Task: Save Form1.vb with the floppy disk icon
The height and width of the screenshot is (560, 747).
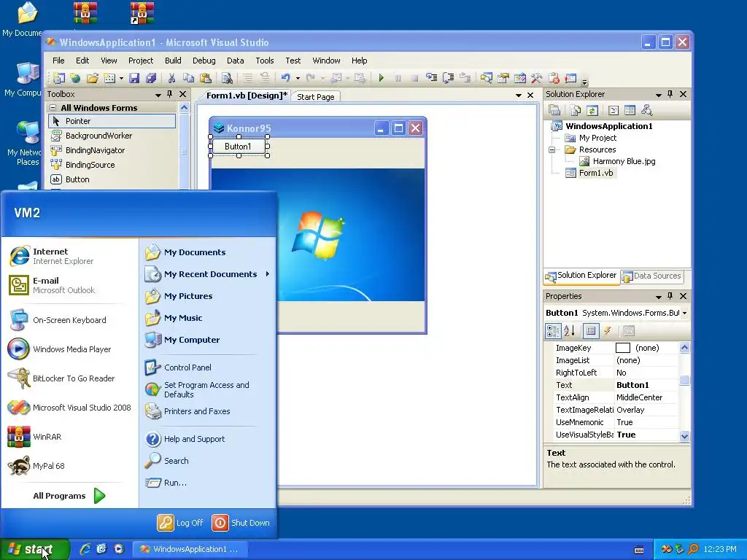Action: [x=134, y=78]
